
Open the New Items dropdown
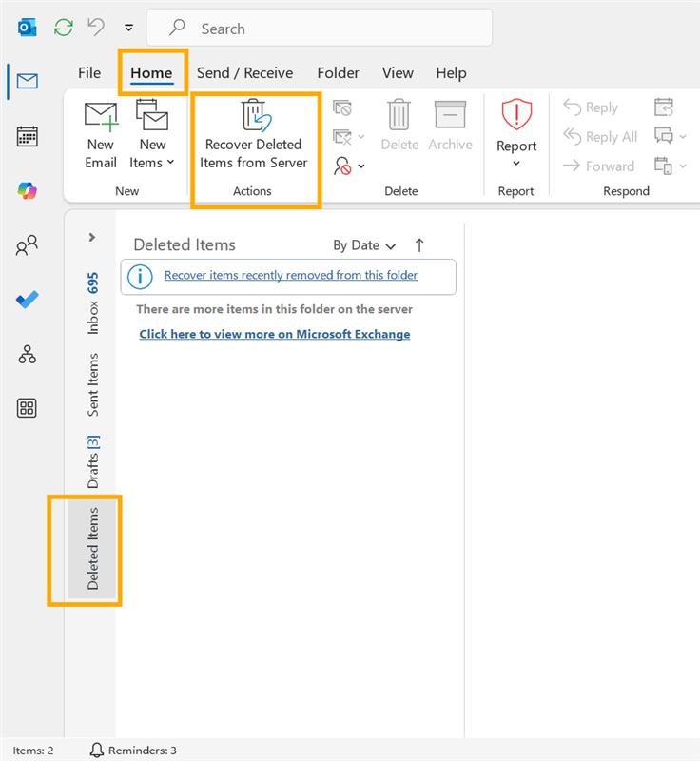152,135
